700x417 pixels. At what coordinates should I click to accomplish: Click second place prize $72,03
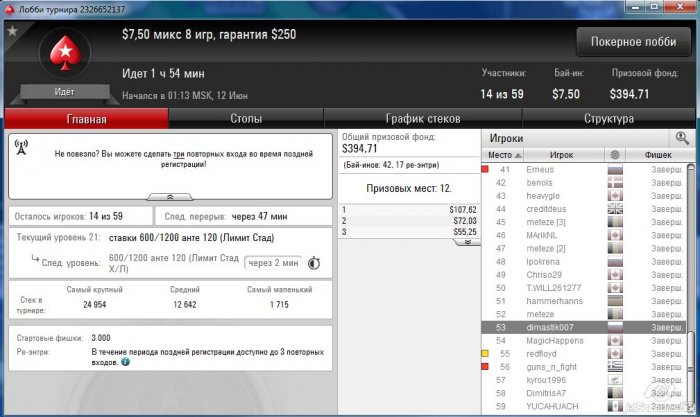point(465,221)
